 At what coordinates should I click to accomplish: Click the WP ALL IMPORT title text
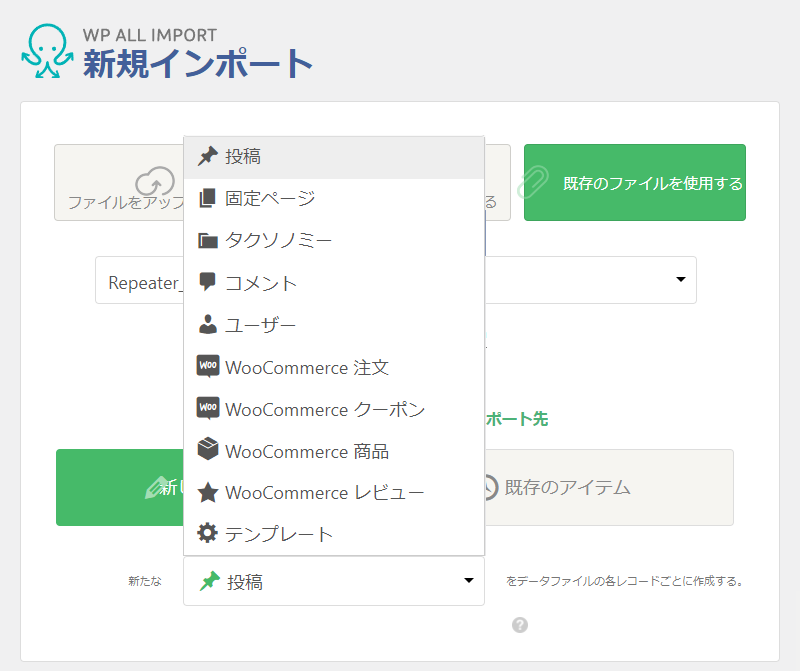[150, 35]
